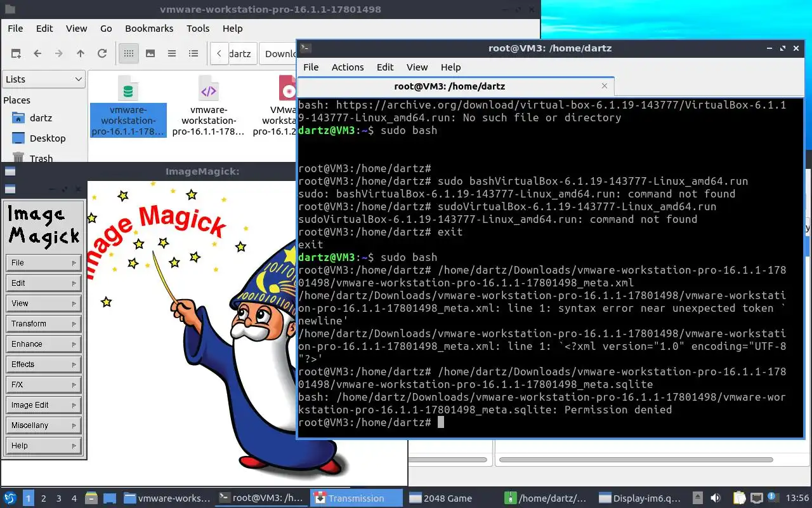This screenshot has width=812, height=508.
Task: Switch to workspace 3
Action: click(59, 498)
